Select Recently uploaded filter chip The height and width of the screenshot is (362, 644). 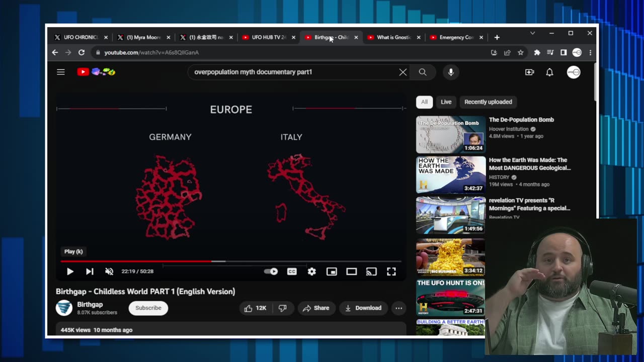(x=488, y=102)
